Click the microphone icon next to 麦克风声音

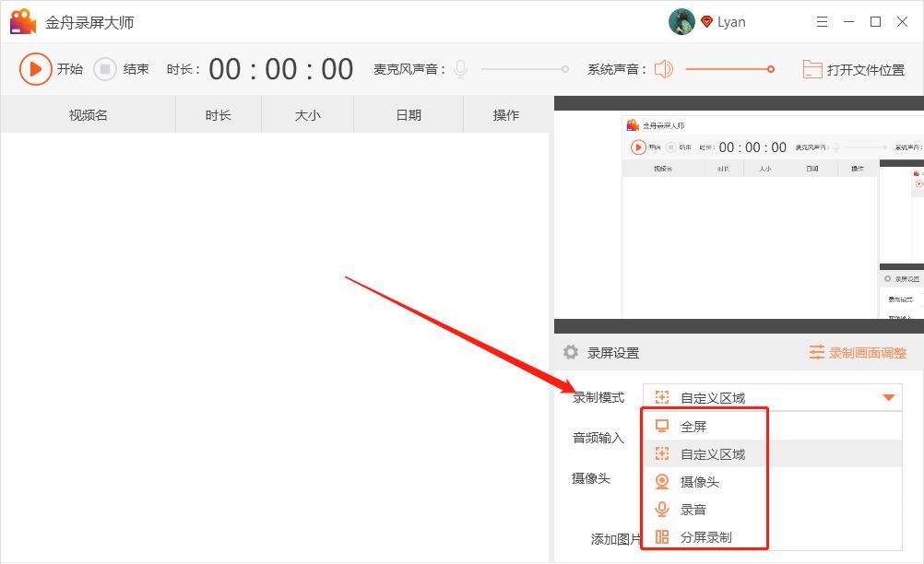[x=459, y=68]
